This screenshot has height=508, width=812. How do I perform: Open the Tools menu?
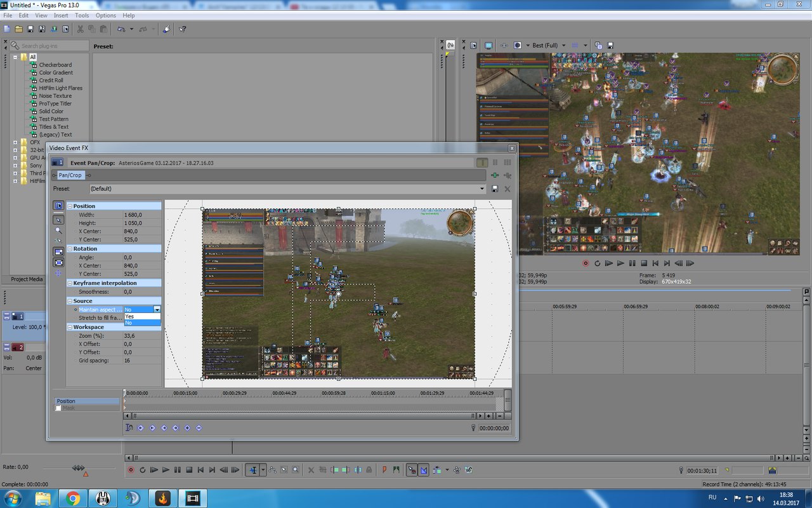82,15
